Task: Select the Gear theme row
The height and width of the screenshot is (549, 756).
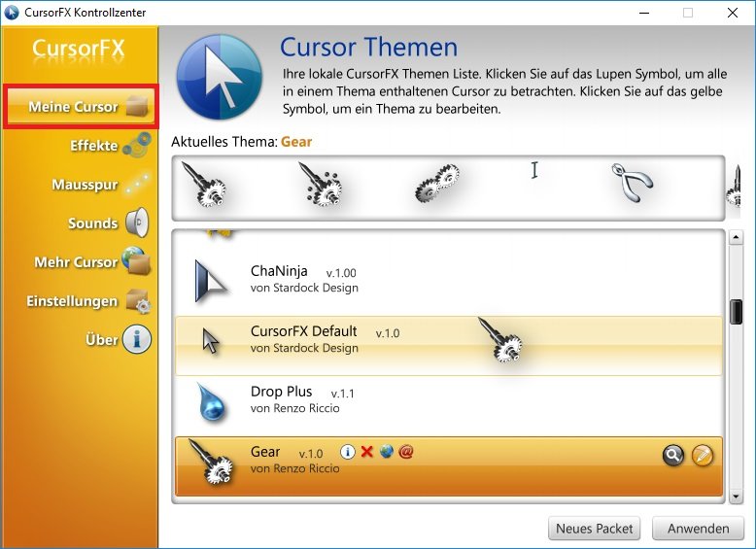Action: pos(448,466)
